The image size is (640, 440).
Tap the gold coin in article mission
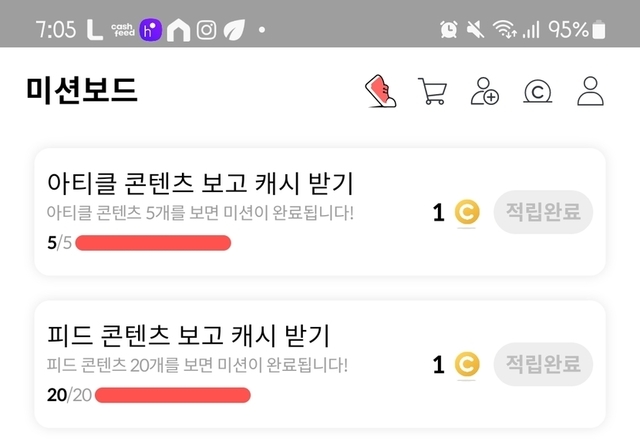click(467, 213)
